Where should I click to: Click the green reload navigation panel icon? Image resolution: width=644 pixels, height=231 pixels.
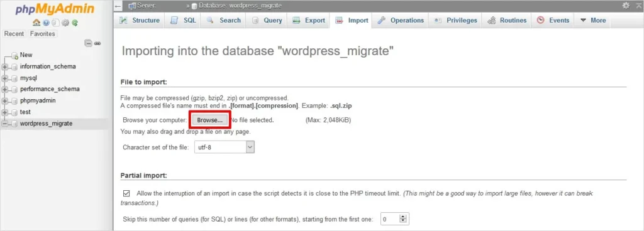pyautogui.click(x=75, y=23)
